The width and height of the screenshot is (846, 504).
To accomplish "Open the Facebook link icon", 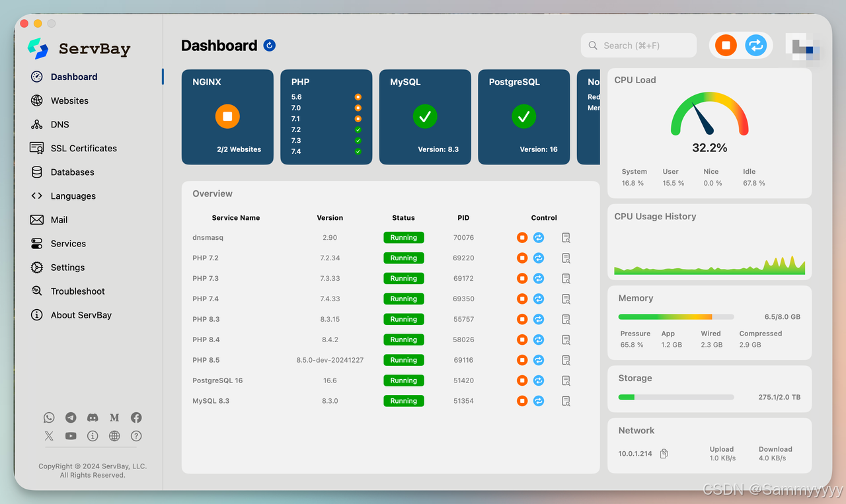I will (136, 417).
